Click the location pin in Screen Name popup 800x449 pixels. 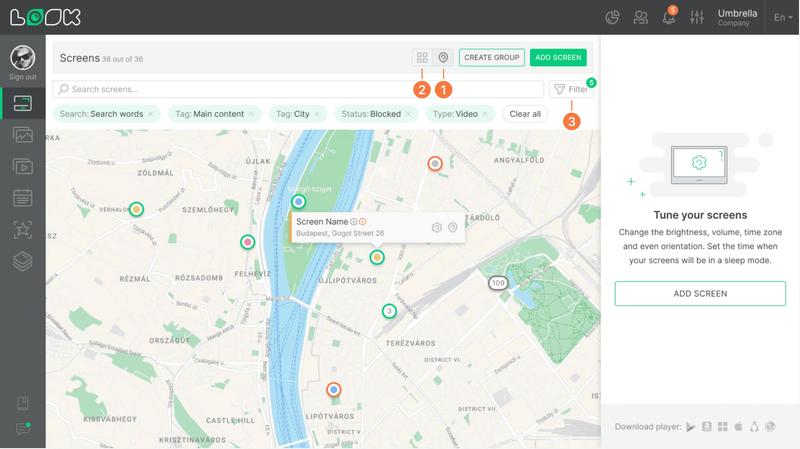click(x=453, y=228)
